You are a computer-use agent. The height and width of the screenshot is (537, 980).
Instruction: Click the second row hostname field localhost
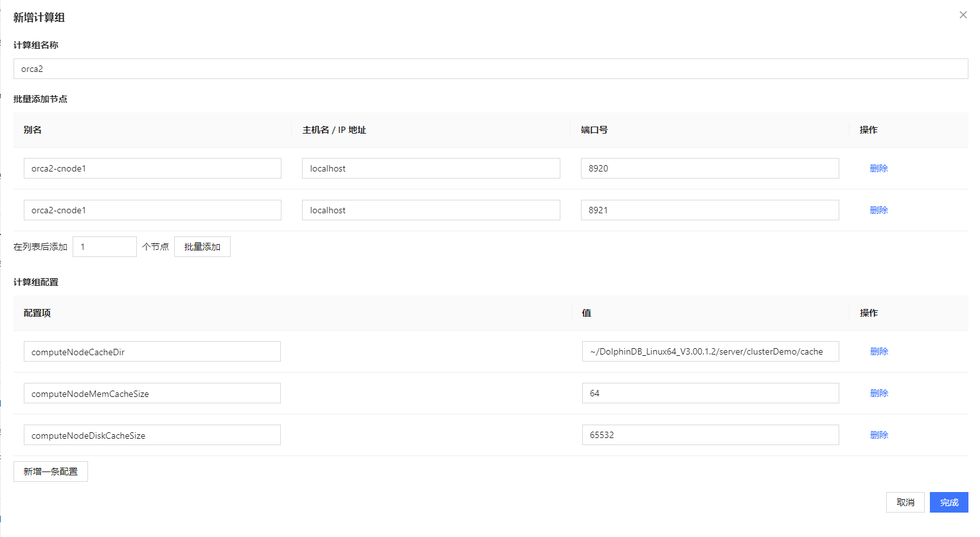(x=431, y=210)
